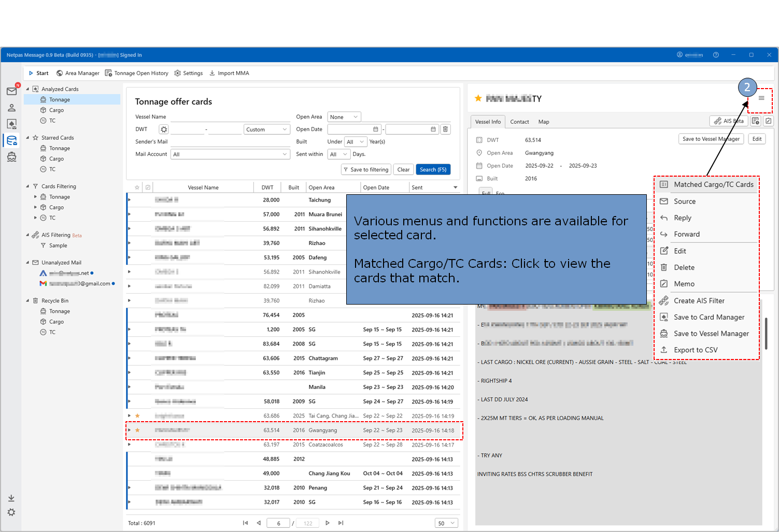Screen dimensions: 779x532
Task: Collapse the Starred Cards tree node
Action: (x=27, y=138)
